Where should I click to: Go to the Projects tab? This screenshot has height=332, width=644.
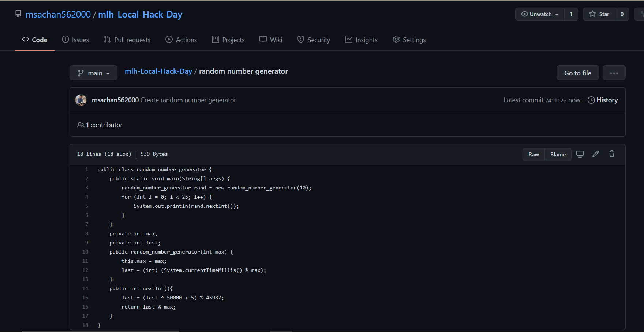point(228,40)
